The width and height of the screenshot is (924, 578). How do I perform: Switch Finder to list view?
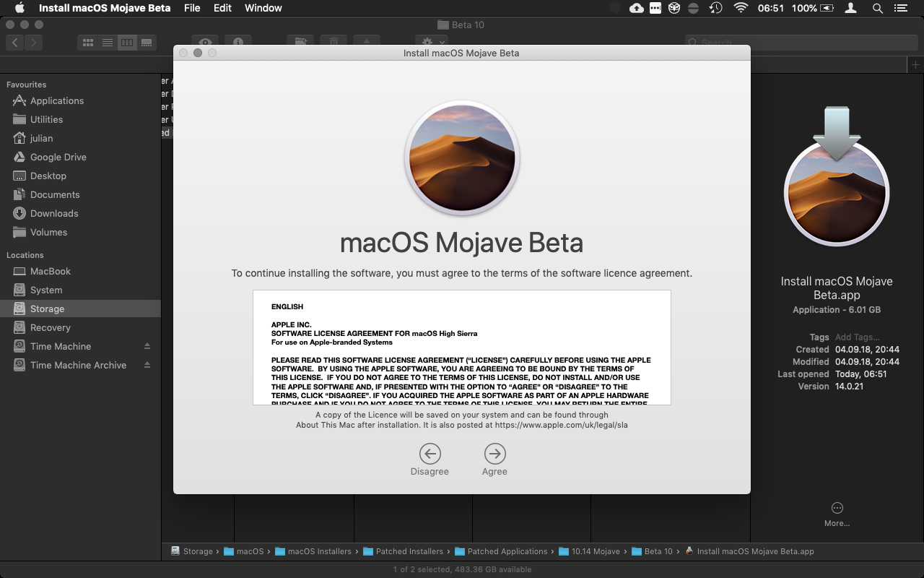(x=108, y=43)
